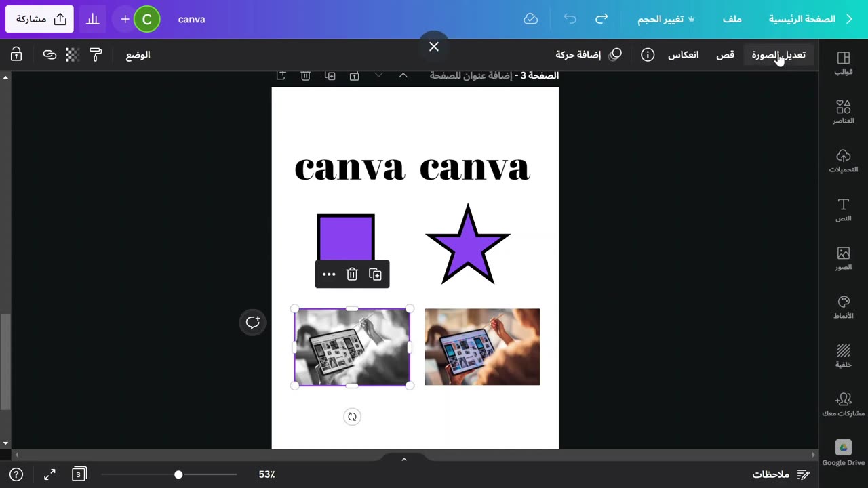This screenshot has width=868, height=488.
Task: Select the right canva text
Action: point(475,167)
